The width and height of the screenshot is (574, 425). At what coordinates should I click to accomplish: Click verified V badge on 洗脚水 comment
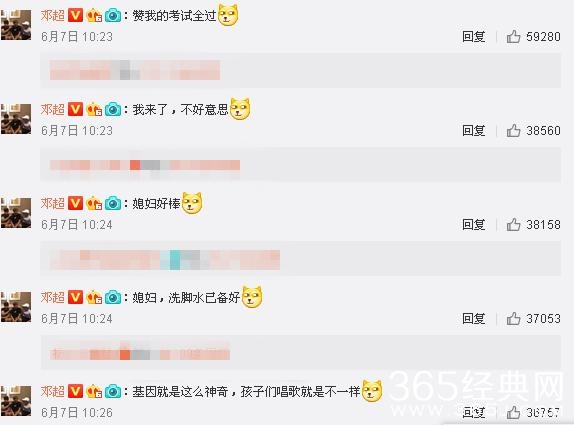pos(75,297)
